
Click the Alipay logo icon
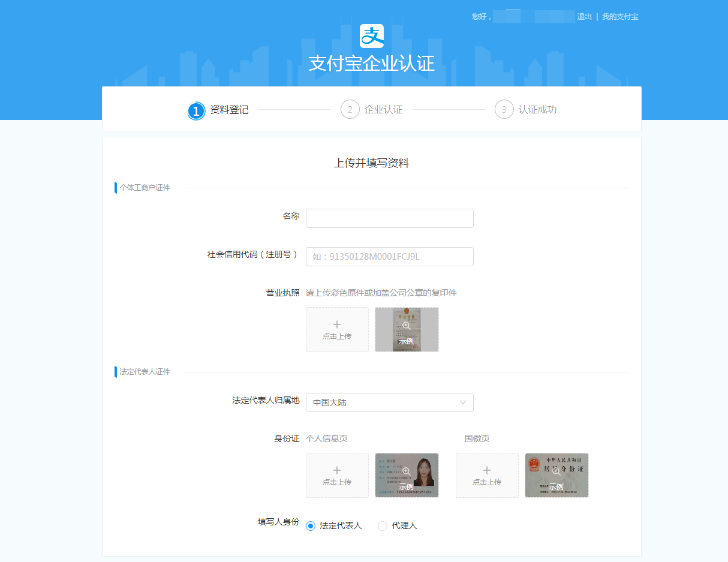click(371, 36)
